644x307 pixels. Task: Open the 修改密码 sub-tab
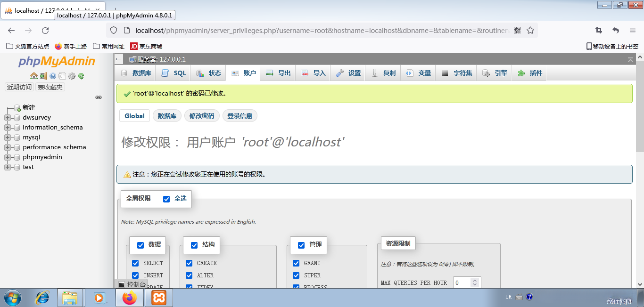202,116
